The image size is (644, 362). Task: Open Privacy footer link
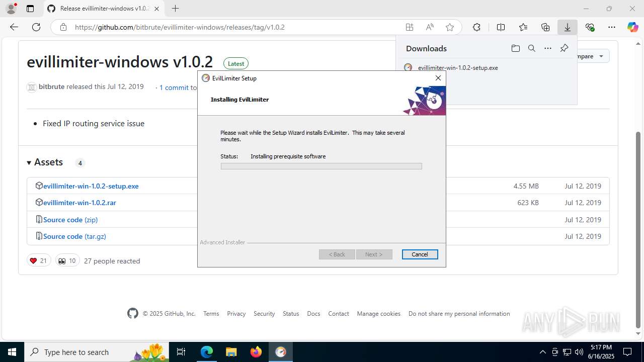(236, 313)
